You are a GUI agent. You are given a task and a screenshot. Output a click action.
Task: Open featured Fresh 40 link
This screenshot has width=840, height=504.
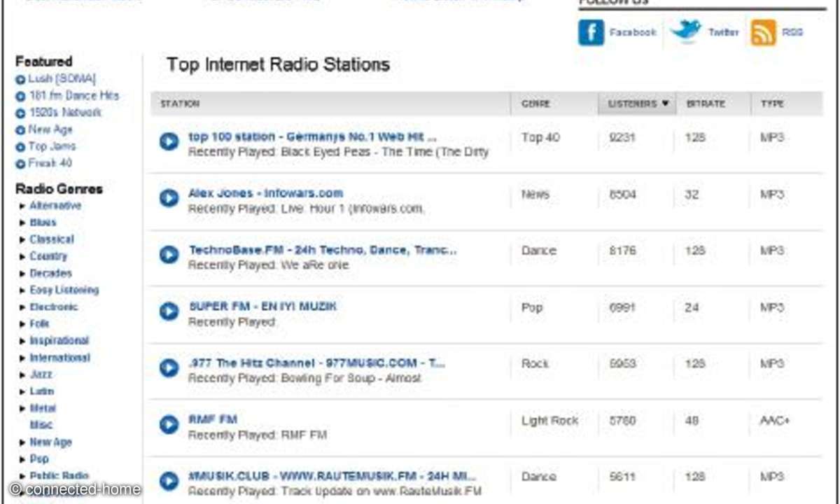(x=50, y=163)
